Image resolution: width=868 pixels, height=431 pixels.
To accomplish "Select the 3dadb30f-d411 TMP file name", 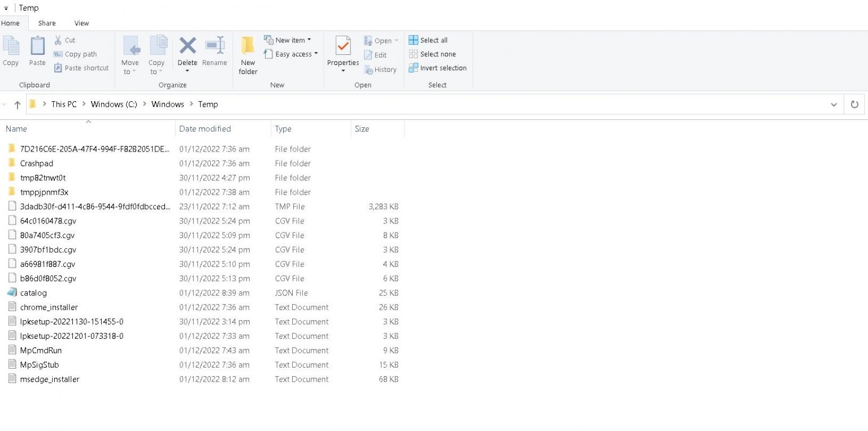I will [95, 206].
